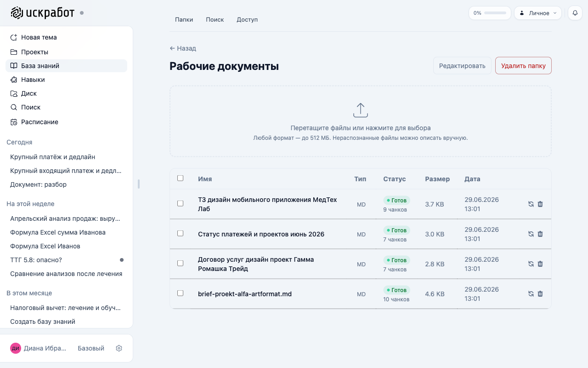This screenshot has width=588, height=368.
Task: Reprocess Договор услуг дизайн проект file
Action: (x=531, y=264)
